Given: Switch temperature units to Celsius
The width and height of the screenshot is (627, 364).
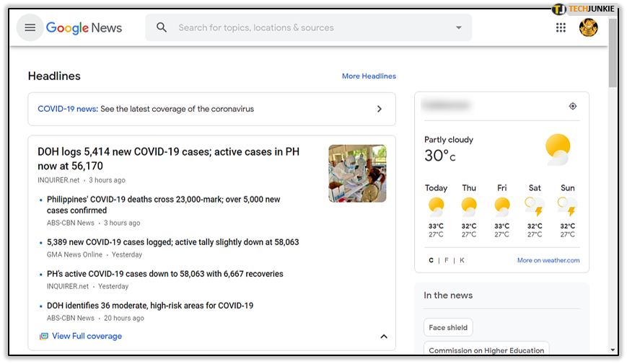Looking at the screenshot, I should [x=431, y=260].
